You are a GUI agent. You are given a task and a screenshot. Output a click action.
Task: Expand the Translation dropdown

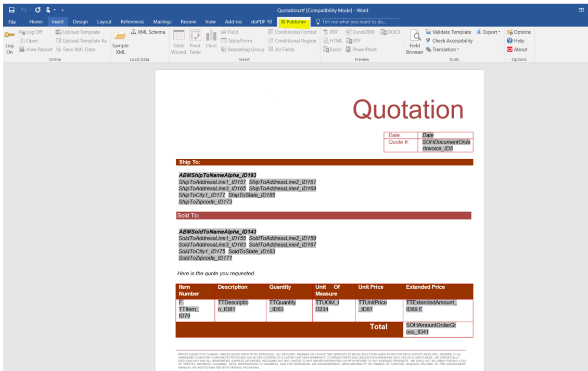(x=442, y=49)
